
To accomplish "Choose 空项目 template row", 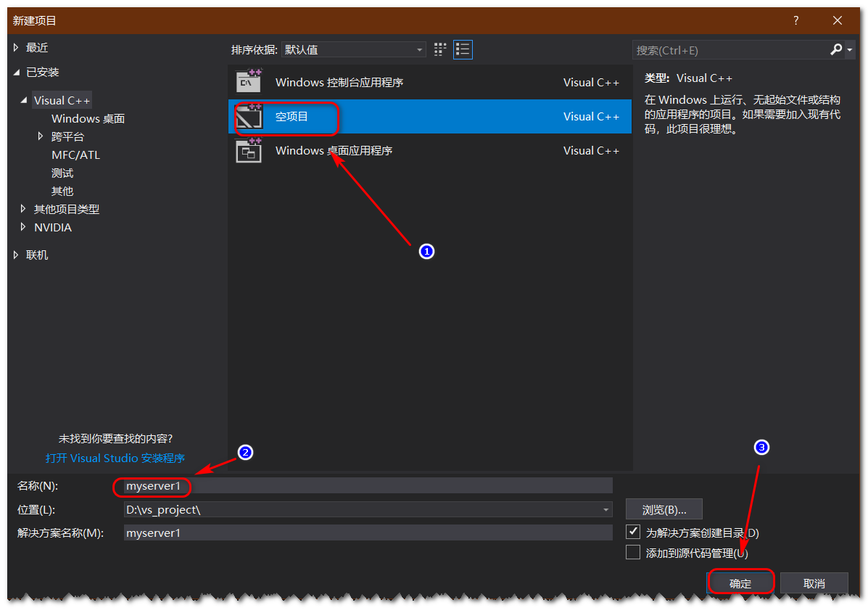I will click(x=429, y=116).
